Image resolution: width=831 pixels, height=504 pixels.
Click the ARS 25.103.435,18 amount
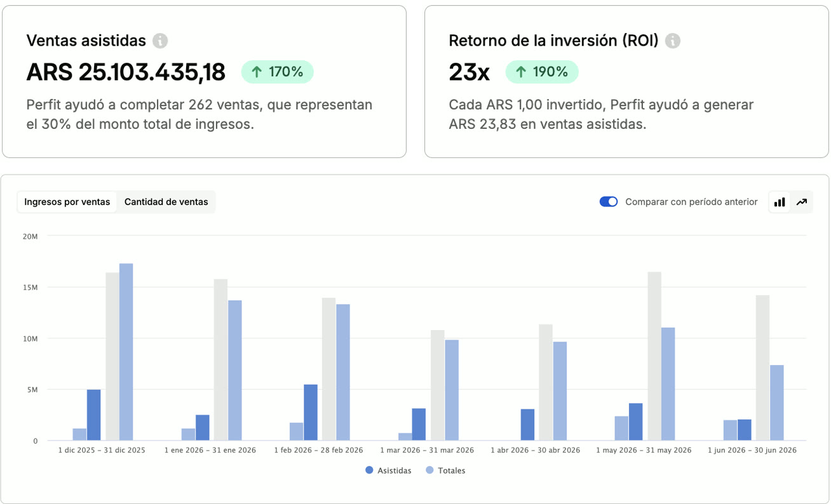tap(126, 72)
